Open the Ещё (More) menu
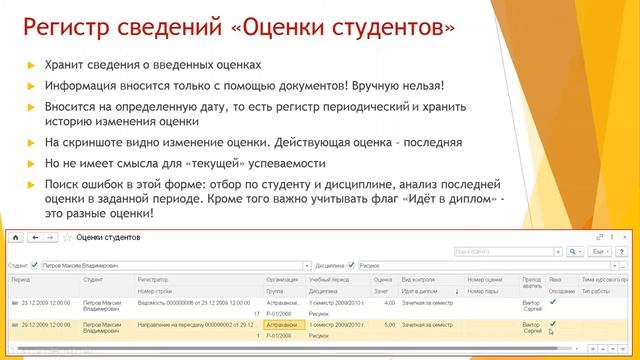This screenshot has height=360, width=640. click(600, 252)
